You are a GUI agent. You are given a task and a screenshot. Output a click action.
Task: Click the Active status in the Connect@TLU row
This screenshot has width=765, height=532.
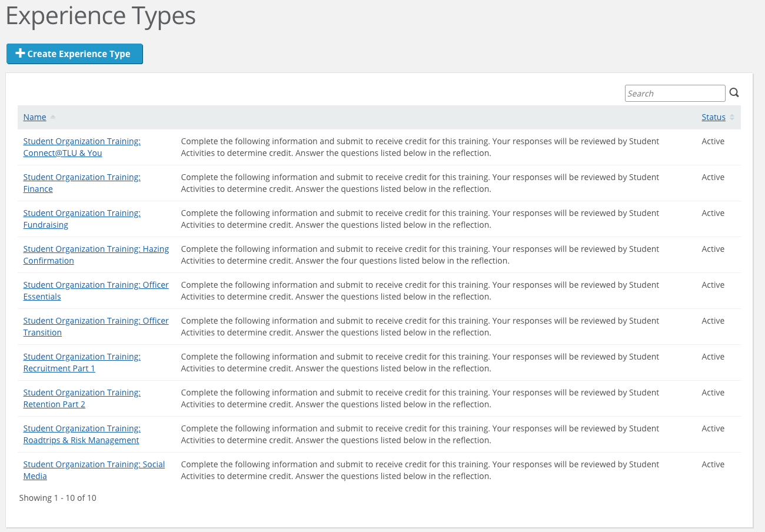713,141
